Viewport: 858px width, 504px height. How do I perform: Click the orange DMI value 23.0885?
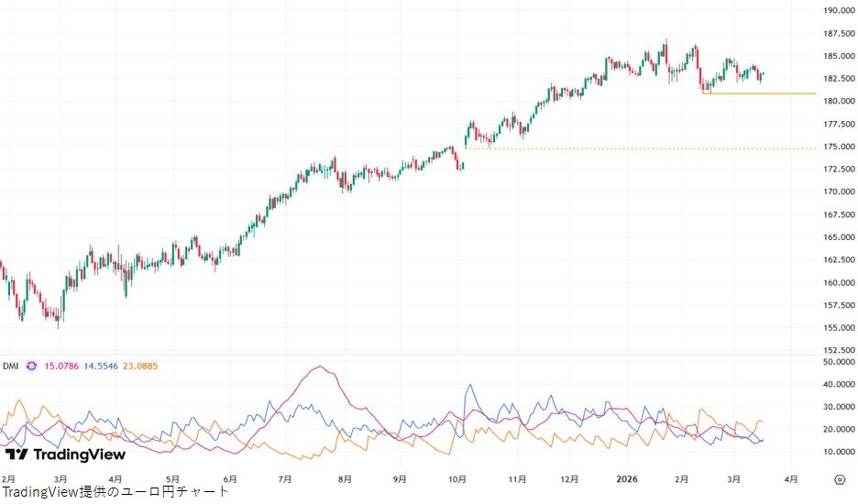[x=139, y=366]
